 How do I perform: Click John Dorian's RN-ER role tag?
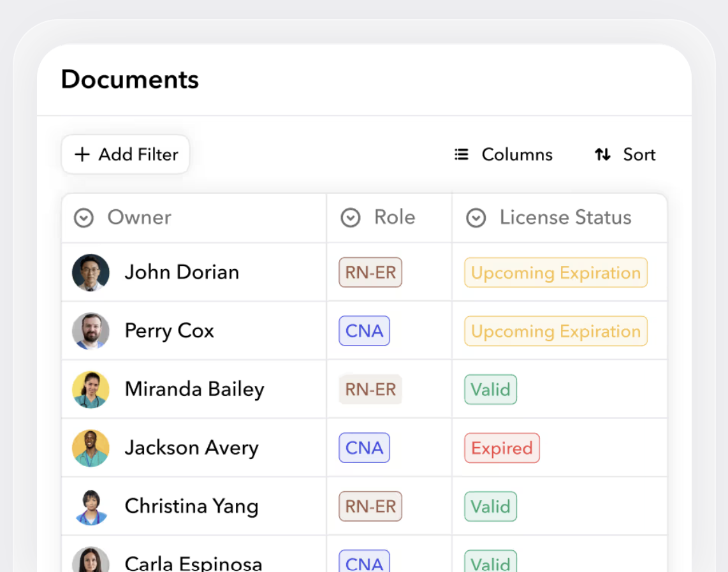tap(370, 272)
